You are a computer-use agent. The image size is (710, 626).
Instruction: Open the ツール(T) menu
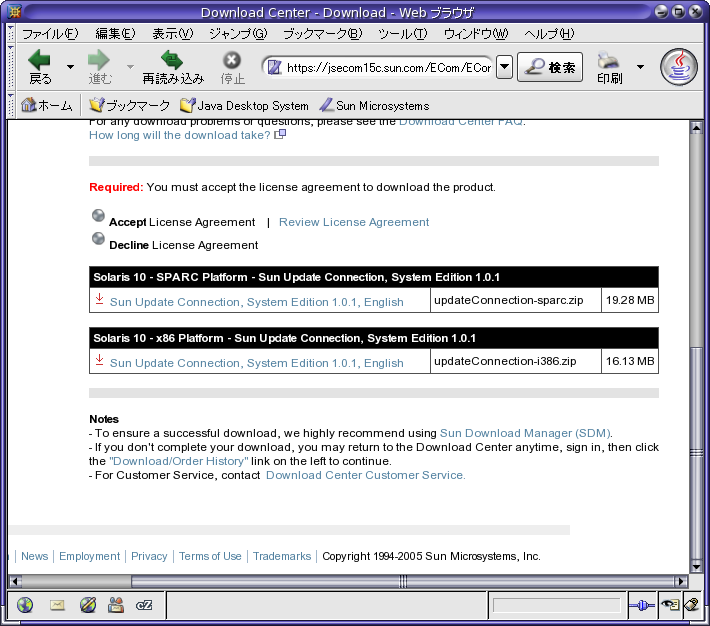pyautogui.click(x=403, y=34)
